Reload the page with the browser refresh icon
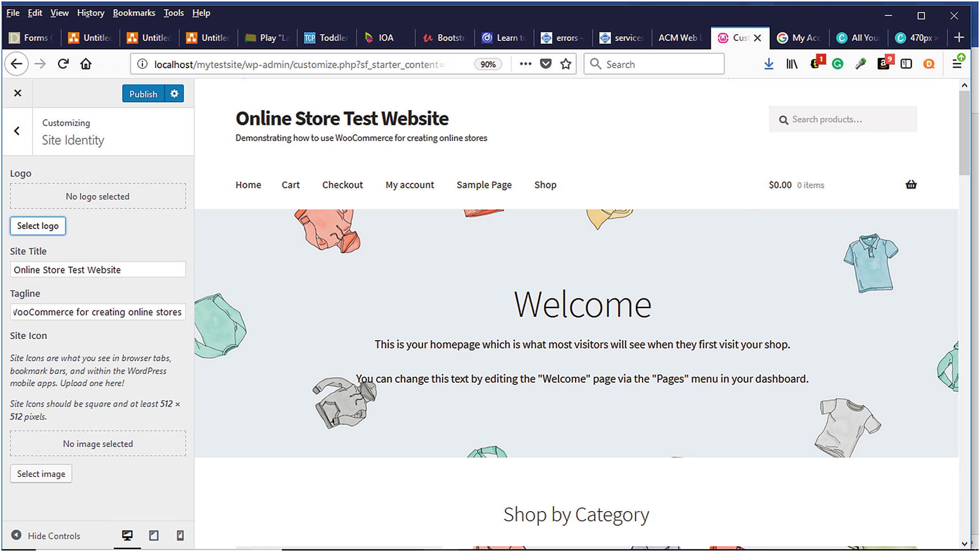 click(63, 64)
